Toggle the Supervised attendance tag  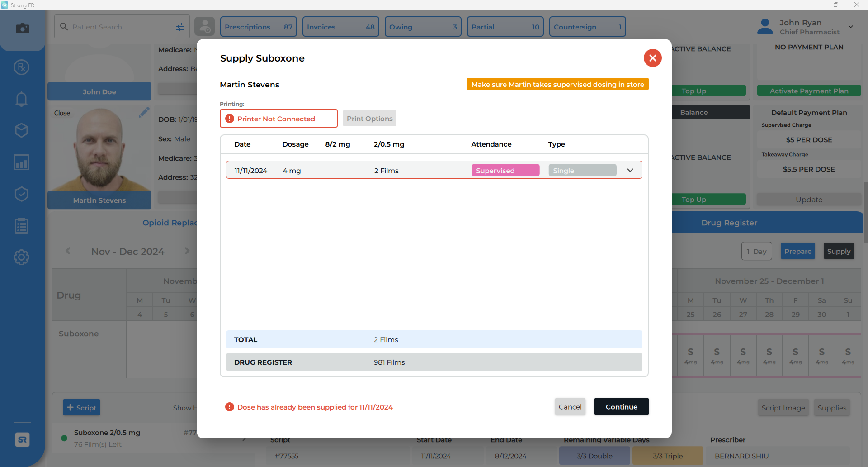(505, 171)
